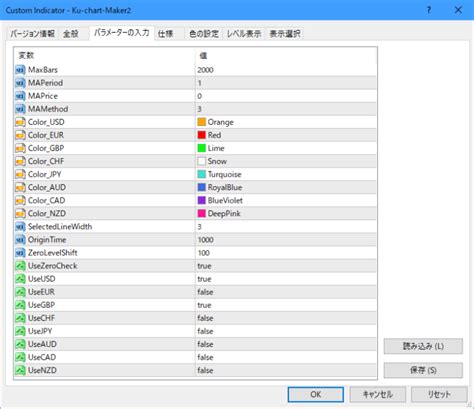Click the Color_USD row color icon

point(20,122)
